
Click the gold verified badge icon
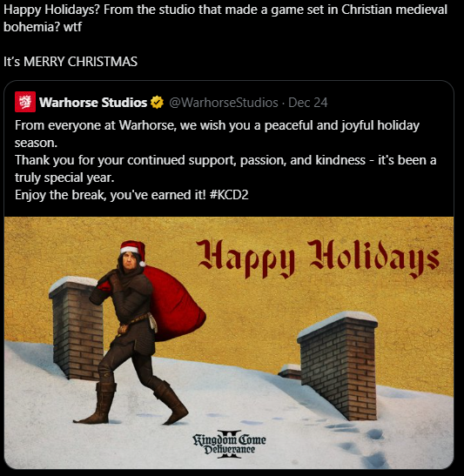pos(158,103)
